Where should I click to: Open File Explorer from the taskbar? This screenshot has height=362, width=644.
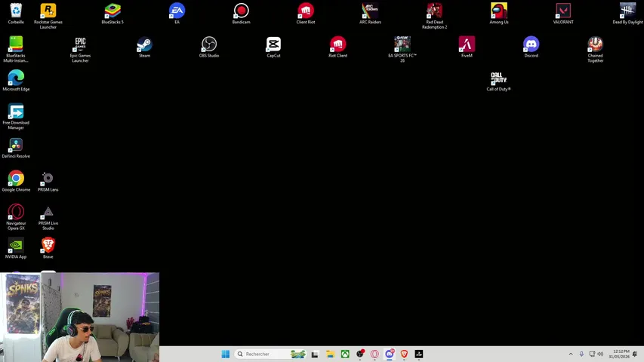click(330, 354)
